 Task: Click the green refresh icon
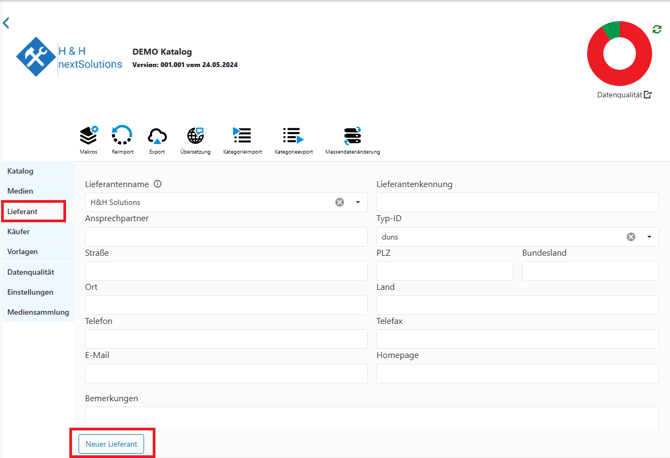pyautogui.click(x=657, y=30)
